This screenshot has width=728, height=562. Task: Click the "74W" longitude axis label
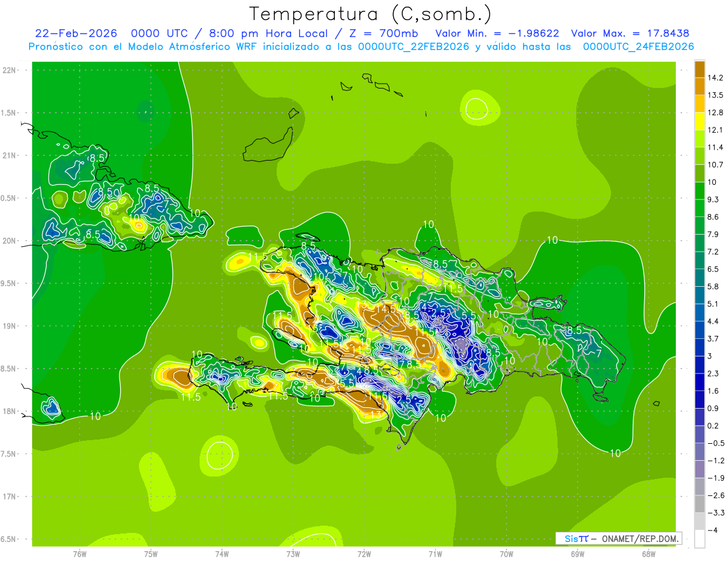(222, 554)
